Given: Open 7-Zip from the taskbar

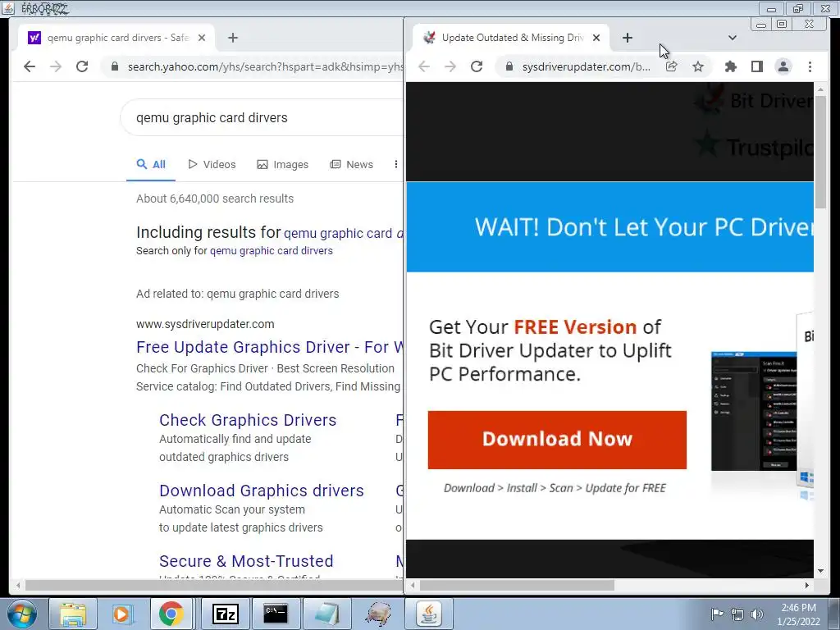Looking at the screenshot, I should tap(225, 614).
